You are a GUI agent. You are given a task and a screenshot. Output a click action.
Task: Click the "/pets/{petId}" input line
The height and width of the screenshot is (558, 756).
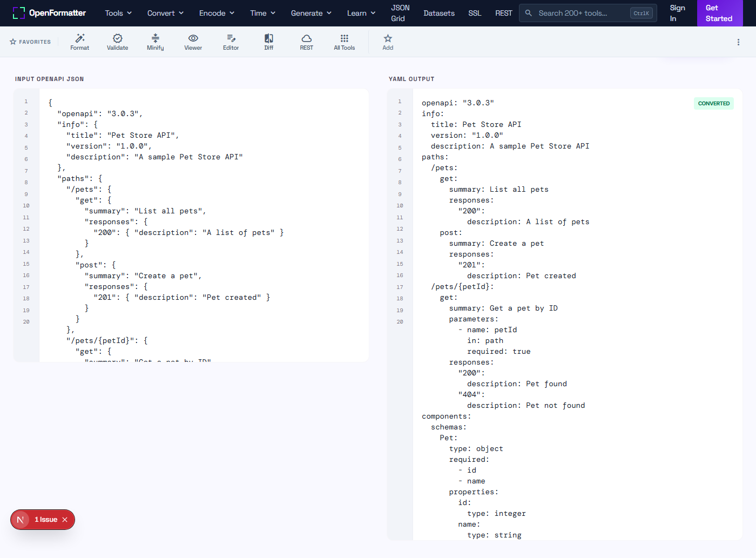(x=107, y=341)
